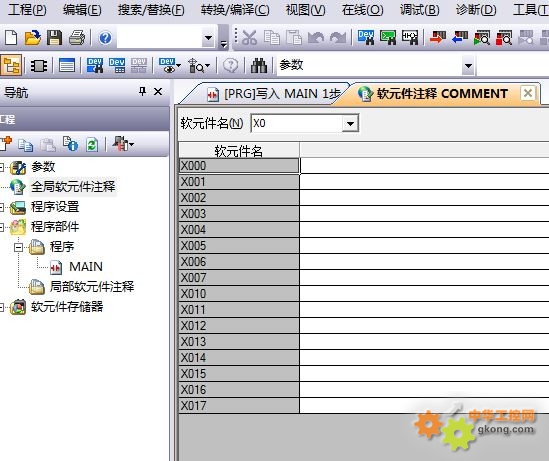Click the new item icon in navigation toolbar
This screenshot has width=549, height=461.
pyautogui.click(x=6, y=144)
